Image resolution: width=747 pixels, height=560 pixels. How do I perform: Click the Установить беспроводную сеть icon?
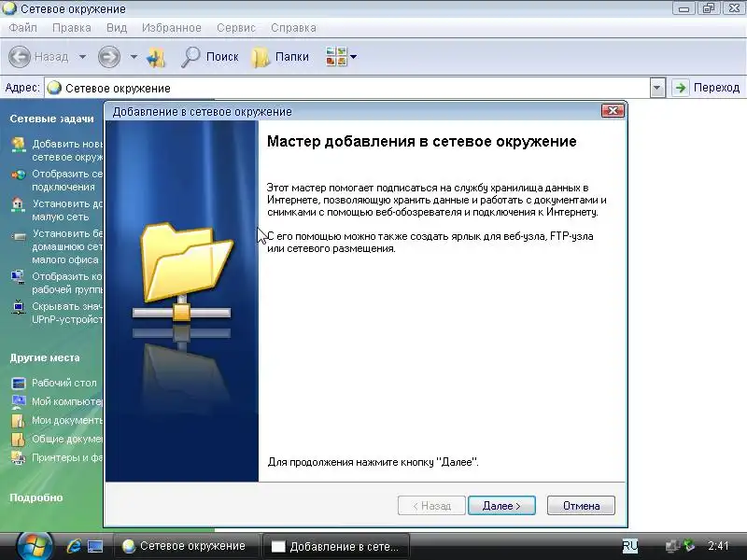pyautogui.click(x=18, y=236)
